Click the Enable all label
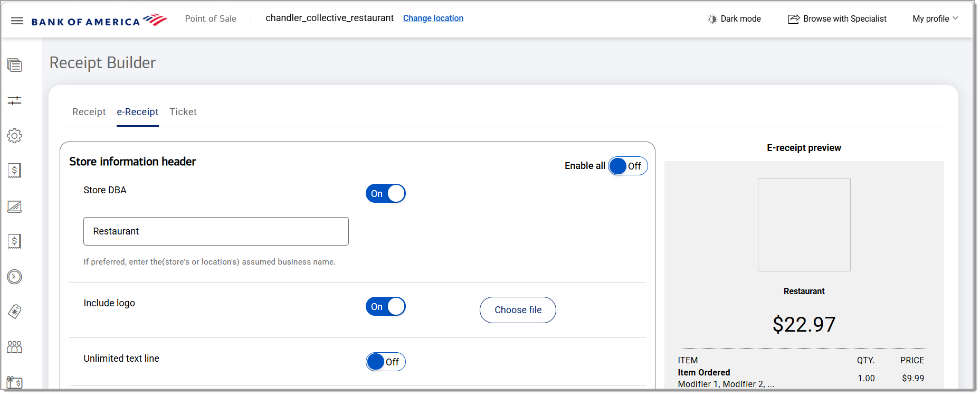The width and height of the screenshot is (980, 395). pyautogui.click(x=585, y=166)
